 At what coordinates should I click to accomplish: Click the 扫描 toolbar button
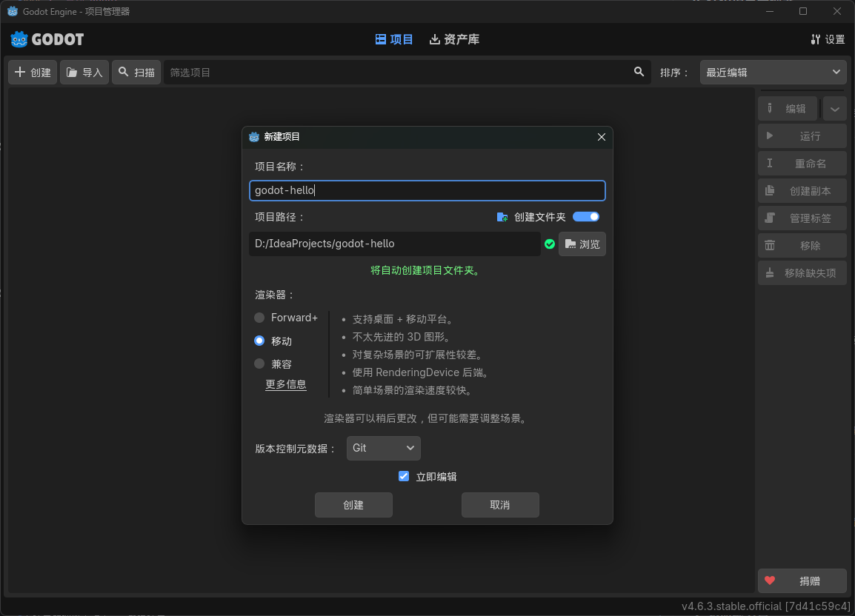pos(136,73)
